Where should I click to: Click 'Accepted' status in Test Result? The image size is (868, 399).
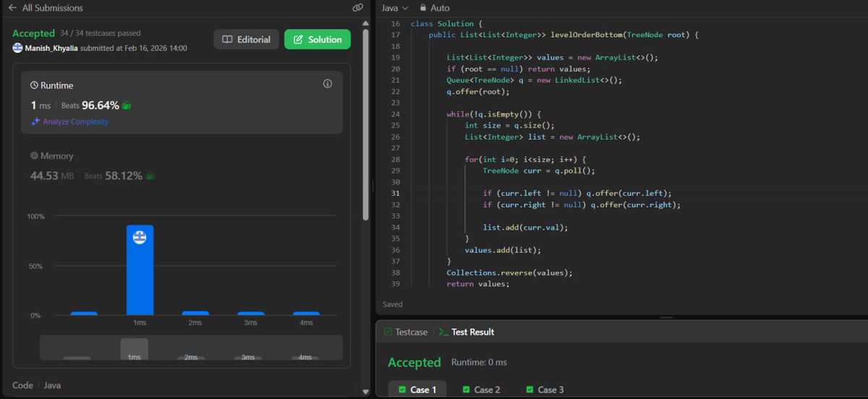414,362
